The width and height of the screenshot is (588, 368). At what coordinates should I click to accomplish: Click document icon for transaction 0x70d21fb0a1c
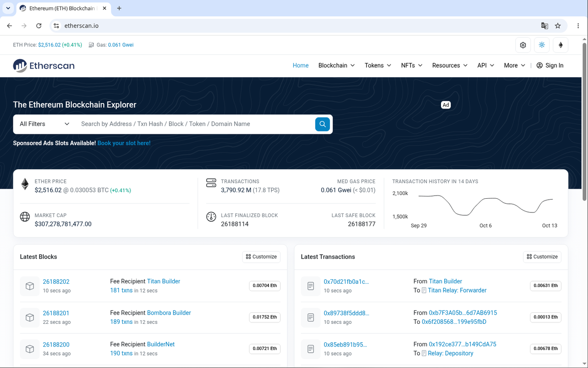311,286
